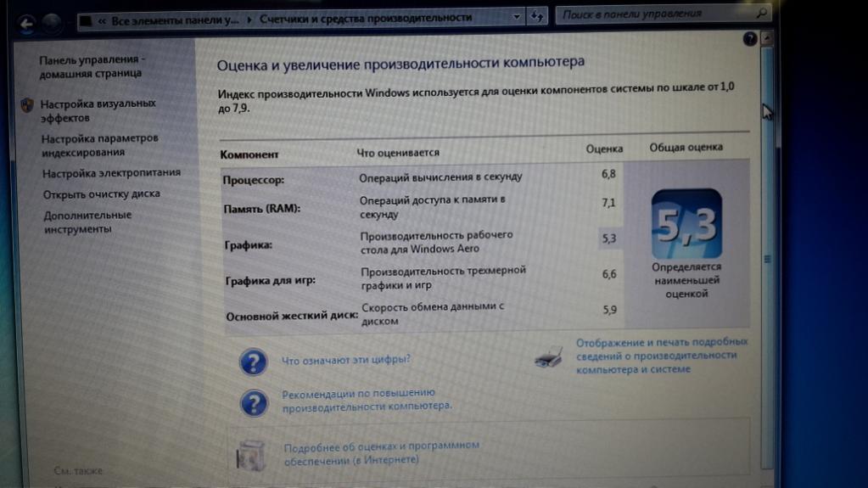868x488 pixels.
Task: Open 'Дополнительные инструменты' link
Action: click(x=87, y=222)
